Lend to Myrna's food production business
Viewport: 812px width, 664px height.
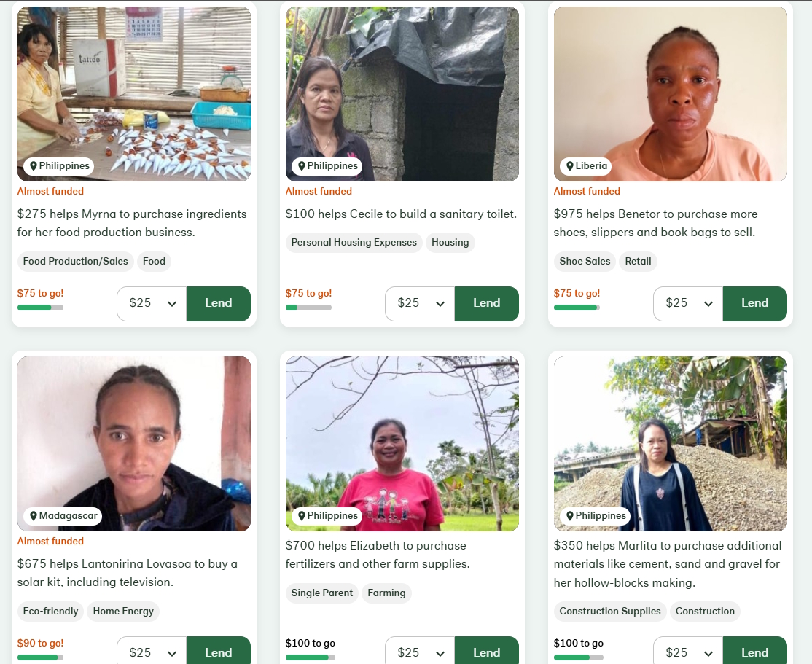coord(219,303)
